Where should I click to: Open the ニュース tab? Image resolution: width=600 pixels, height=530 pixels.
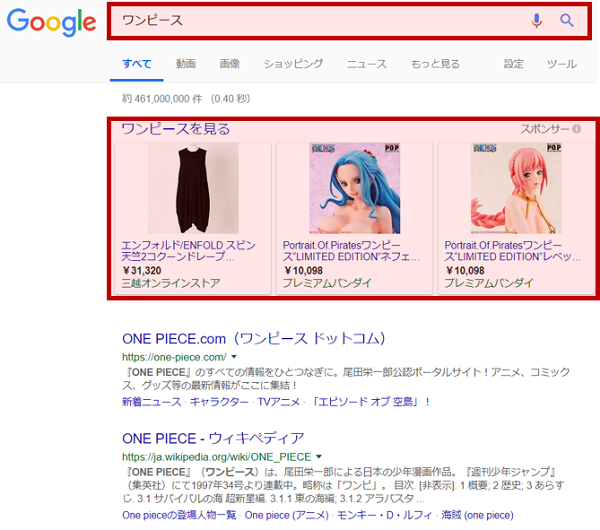(367, 64)
